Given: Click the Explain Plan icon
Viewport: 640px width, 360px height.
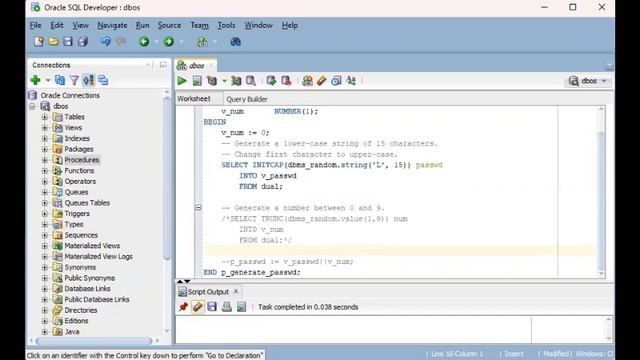Looking at the screenshot, I should coord(212,81).
